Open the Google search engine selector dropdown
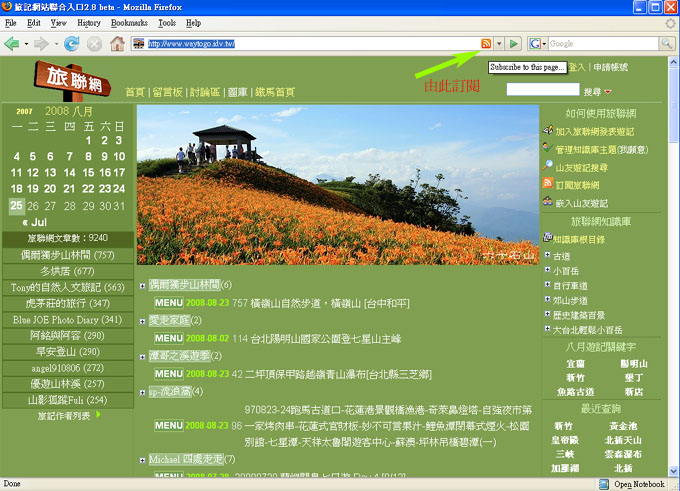Screen dimensions: 680x491 (x=539, y=44)
